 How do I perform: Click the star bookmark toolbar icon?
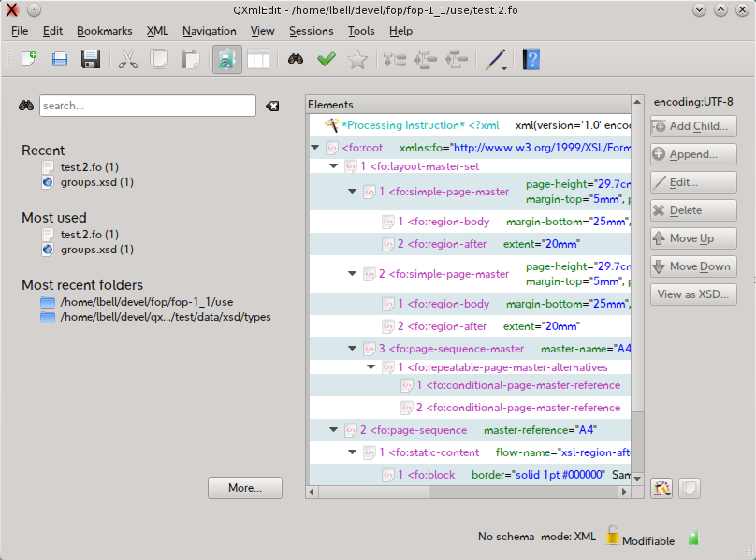point(357,59)
